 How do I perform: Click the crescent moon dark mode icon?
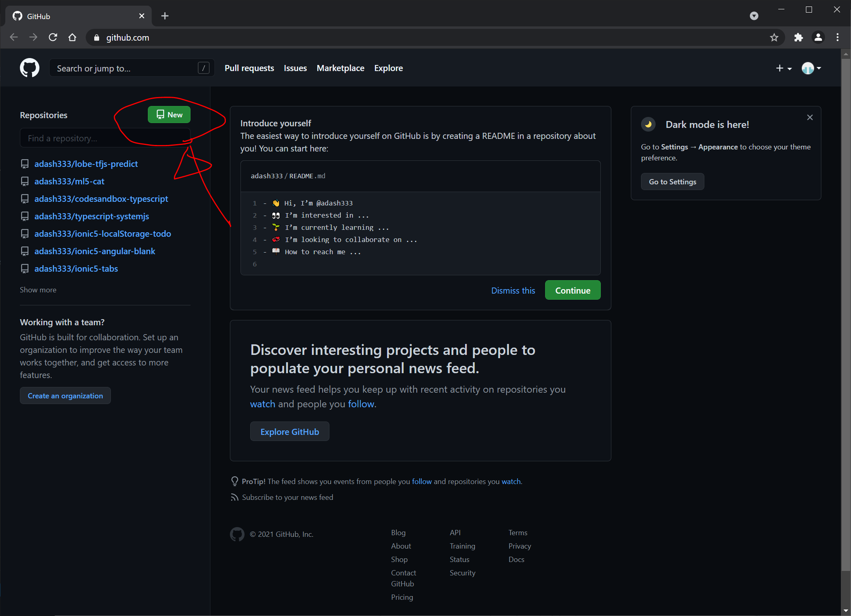tap(648, 124)
